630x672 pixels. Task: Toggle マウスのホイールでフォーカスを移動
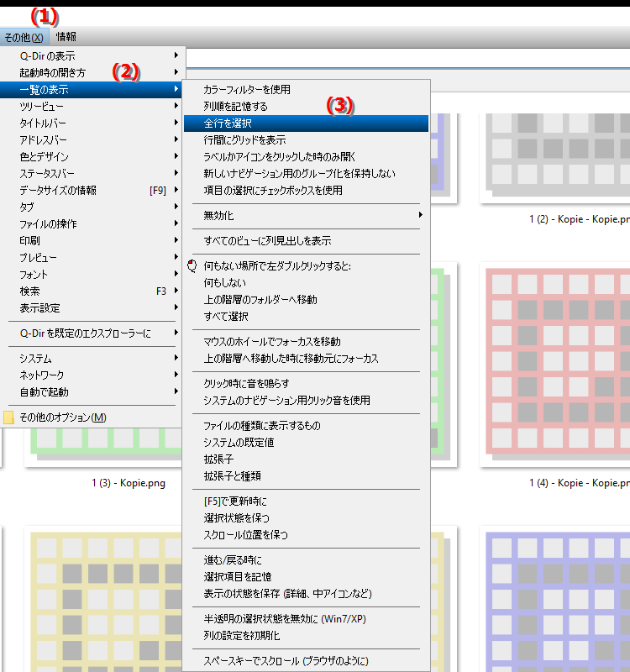(x=306, y=342)
